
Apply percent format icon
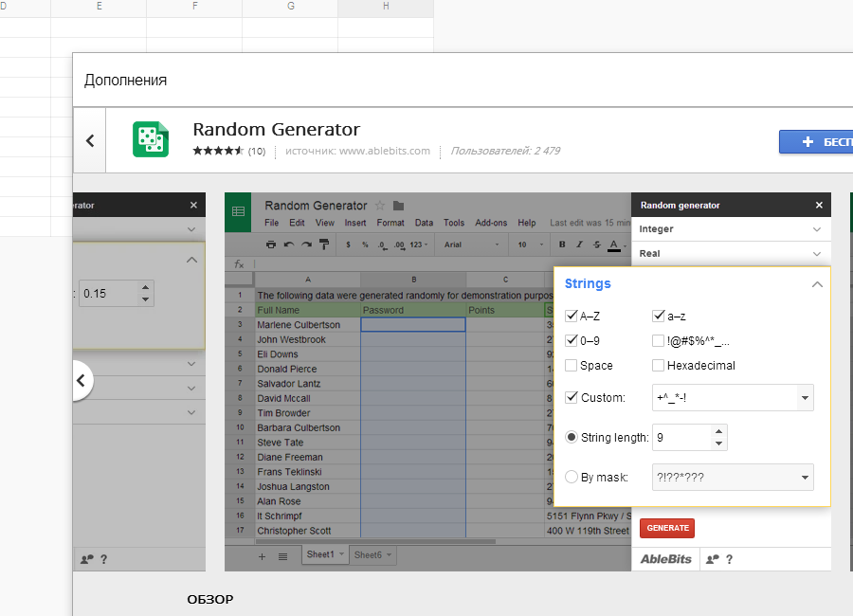(x=365, y=245)
